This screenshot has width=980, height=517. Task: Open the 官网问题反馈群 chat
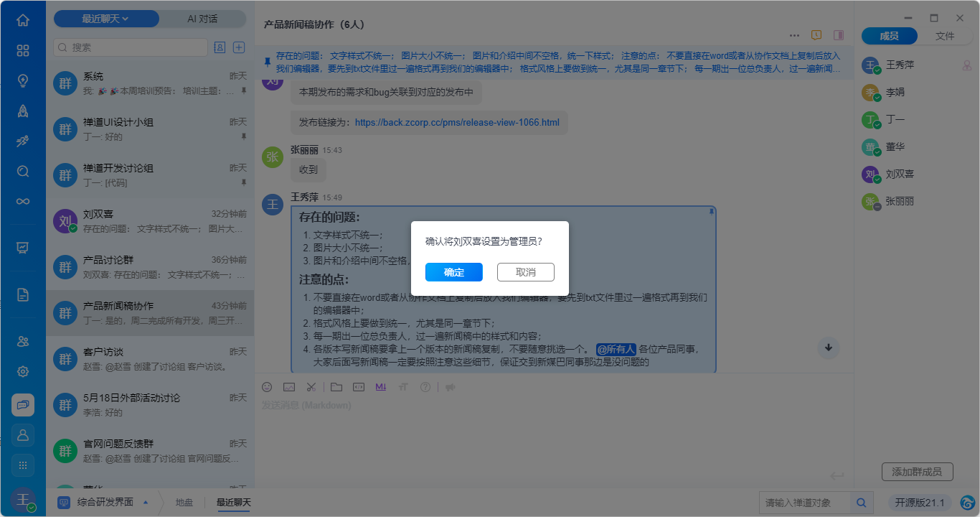150,451
